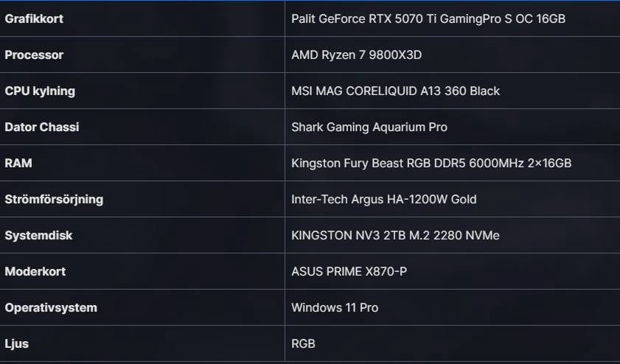Click the Strömförsörjning label
The image size is (620, 364).
[x=54, y=200]
